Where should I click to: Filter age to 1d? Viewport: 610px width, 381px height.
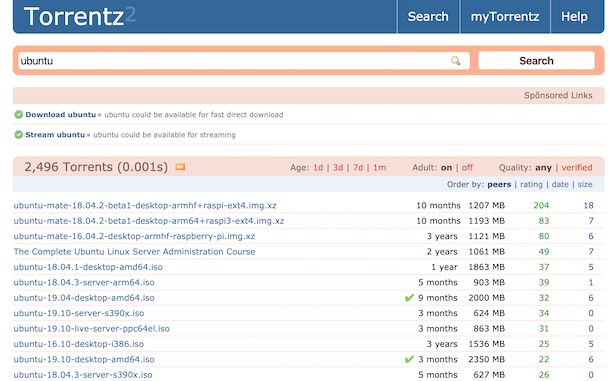coord(318,167)
